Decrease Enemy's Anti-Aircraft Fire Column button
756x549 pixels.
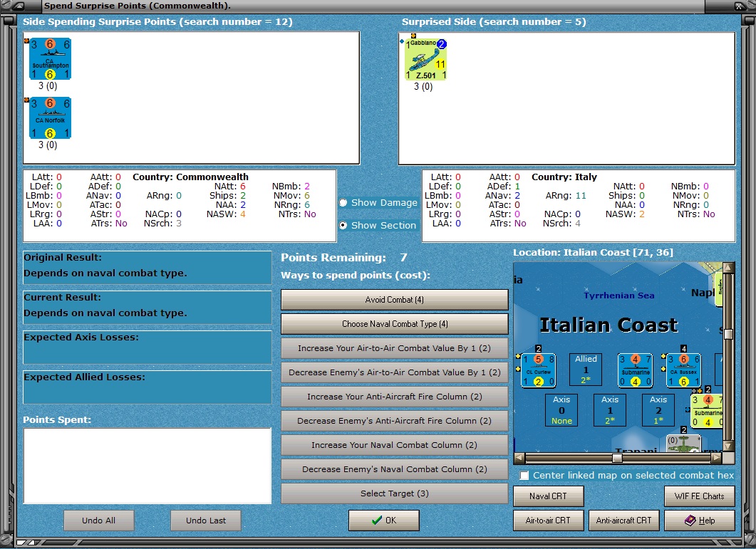395,421
